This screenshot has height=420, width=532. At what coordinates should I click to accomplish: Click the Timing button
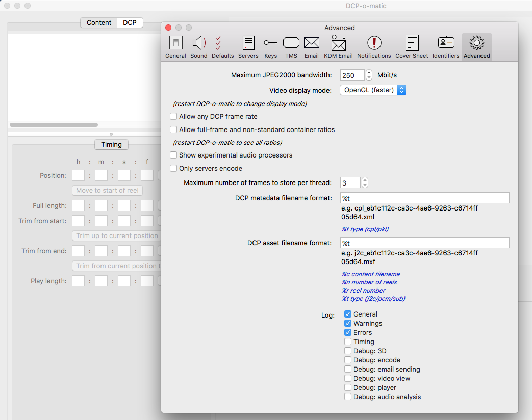111,145
